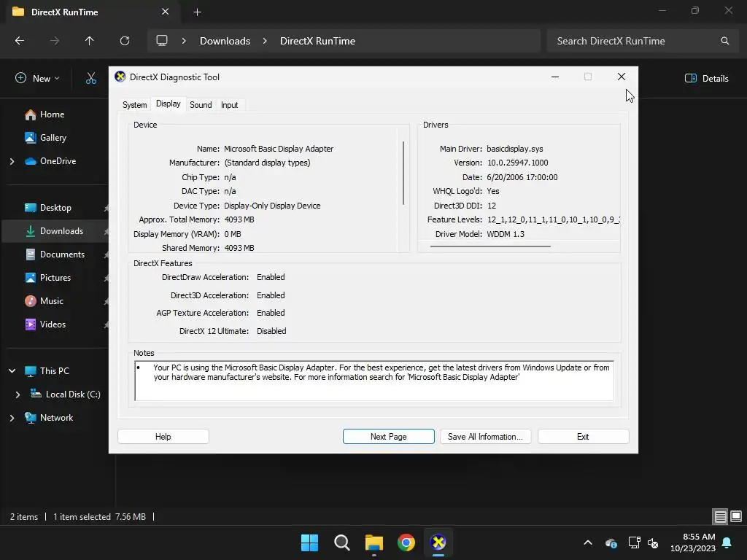Click Downloads in the address breadcrumb
747x560 pixels.
(x=225, y=41)
